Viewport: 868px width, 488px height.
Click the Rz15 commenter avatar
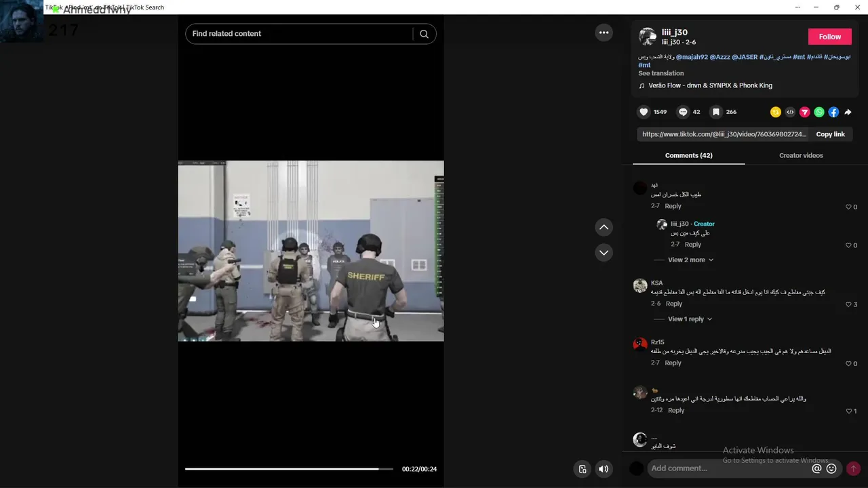pos(640,344)
